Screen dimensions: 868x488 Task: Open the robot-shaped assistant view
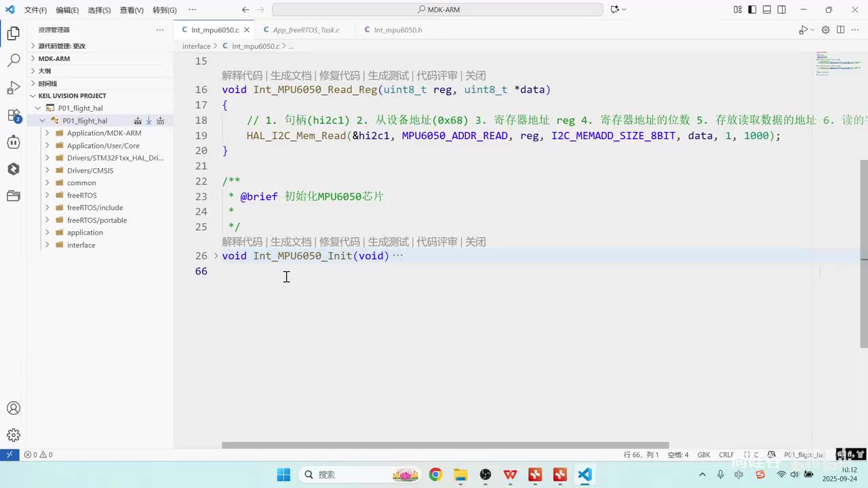click(x=13, y=142)
